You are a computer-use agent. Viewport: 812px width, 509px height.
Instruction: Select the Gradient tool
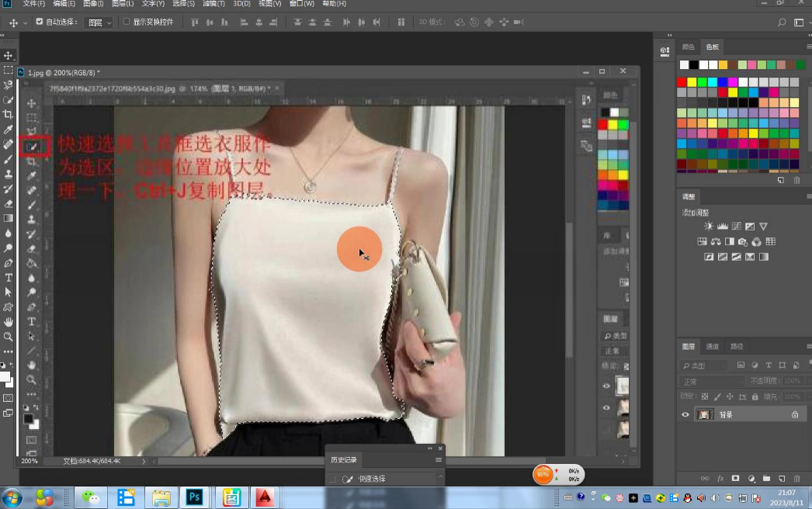point(9,218)
